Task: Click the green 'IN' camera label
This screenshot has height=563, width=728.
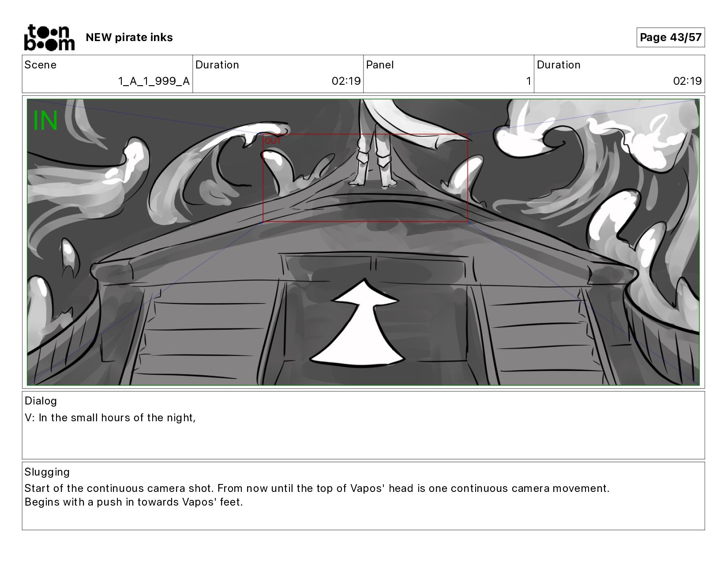Action: [x=45, y=121]
